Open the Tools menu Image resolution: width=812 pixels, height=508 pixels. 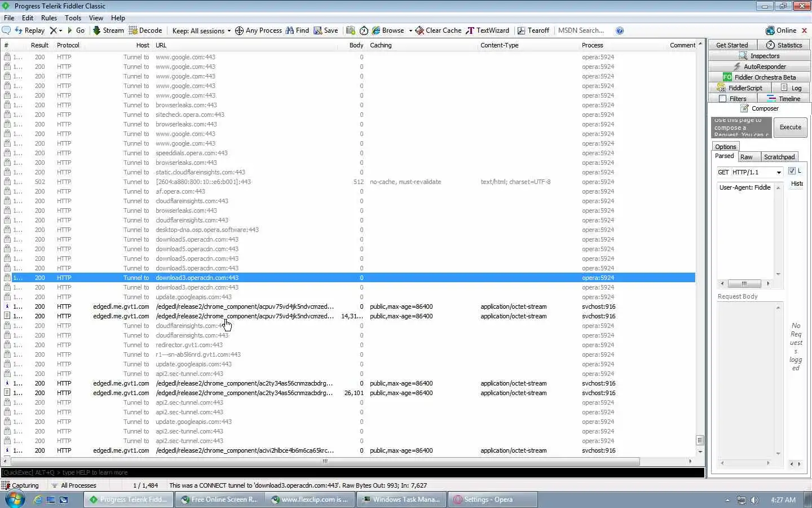point(73,18)
